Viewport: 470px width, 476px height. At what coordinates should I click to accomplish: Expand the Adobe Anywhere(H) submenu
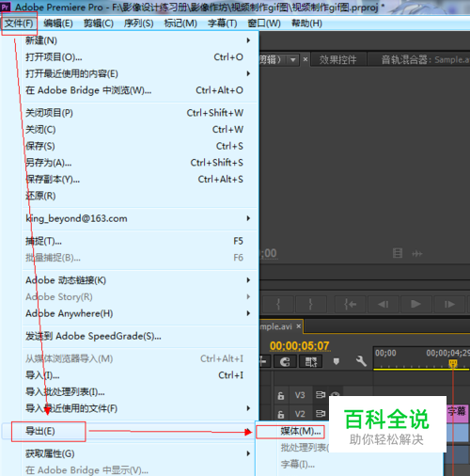click(139, 313)
